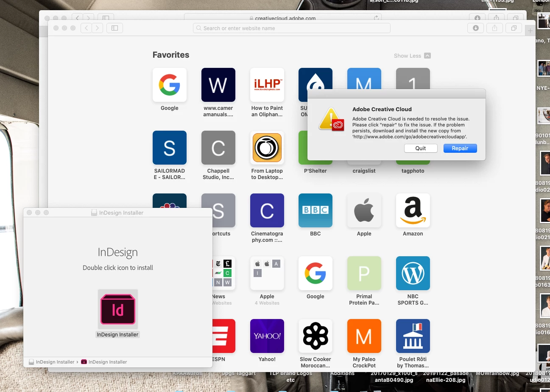Click the Repair button in Adobe dialog

pyautogui.click(x=460, y=148)
